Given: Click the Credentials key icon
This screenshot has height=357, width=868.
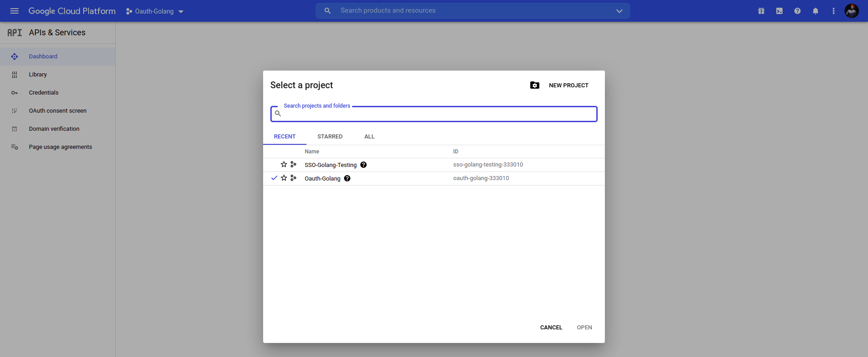Looking at the screenshot, I should [x=14, y=93].
